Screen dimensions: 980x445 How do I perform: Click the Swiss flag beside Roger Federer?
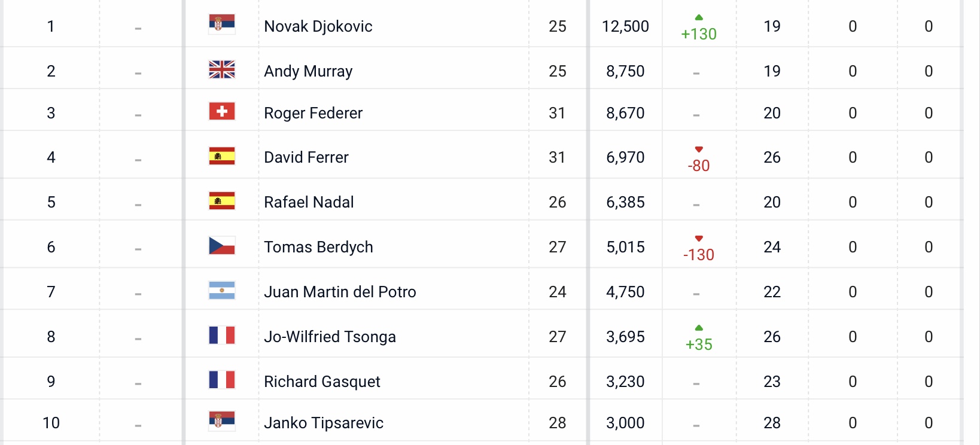point(222,111)
